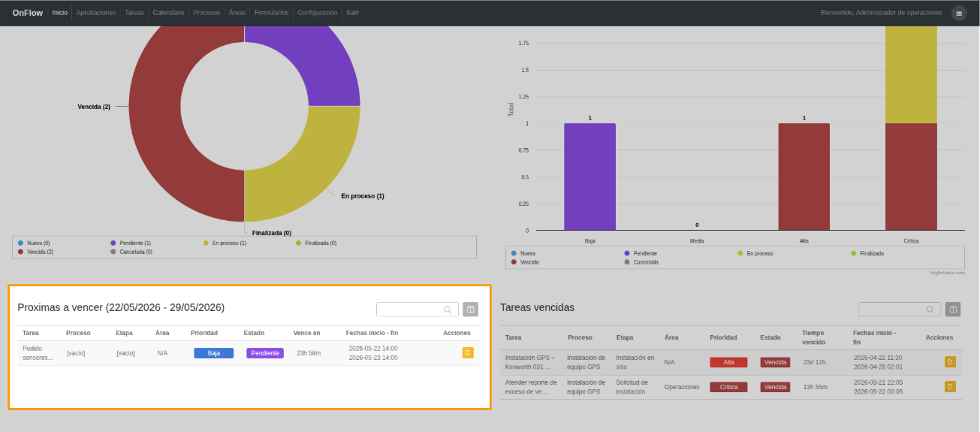This screenshot has width=980, height=432.
Task: Select 'Instalación GPS – Kenworth 031' task cell
Action: [x=530, y=362]
